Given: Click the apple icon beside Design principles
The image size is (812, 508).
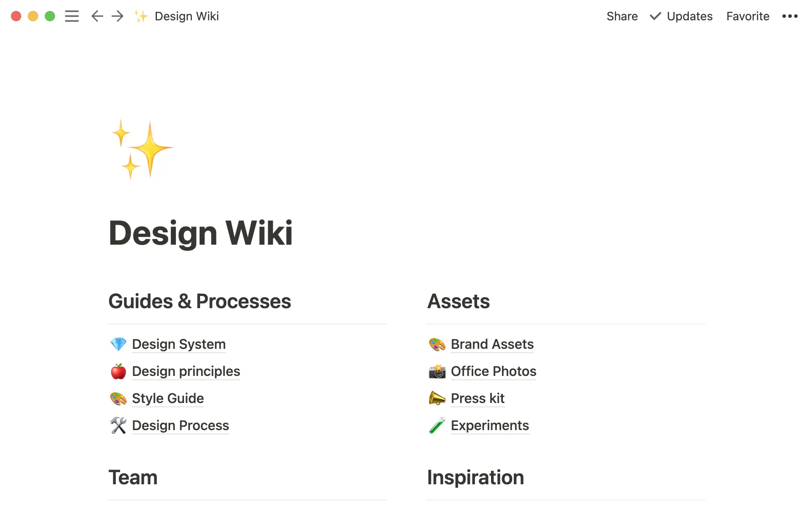Looking at the screenshot, I should [x=118, y=371].
